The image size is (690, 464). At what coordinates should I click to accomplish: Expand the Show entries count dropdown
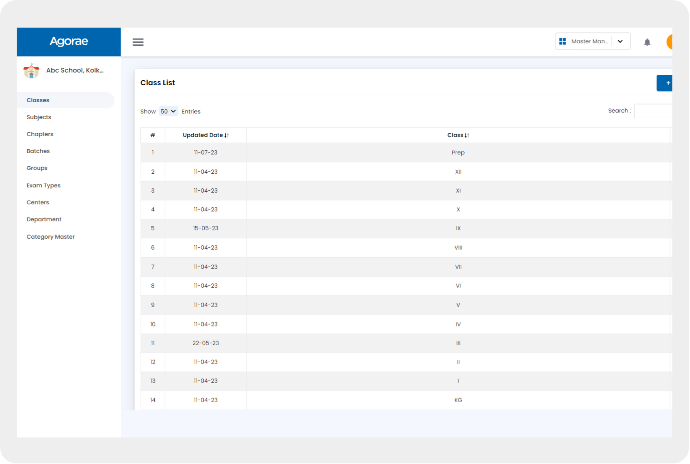[x=168, y=111]
